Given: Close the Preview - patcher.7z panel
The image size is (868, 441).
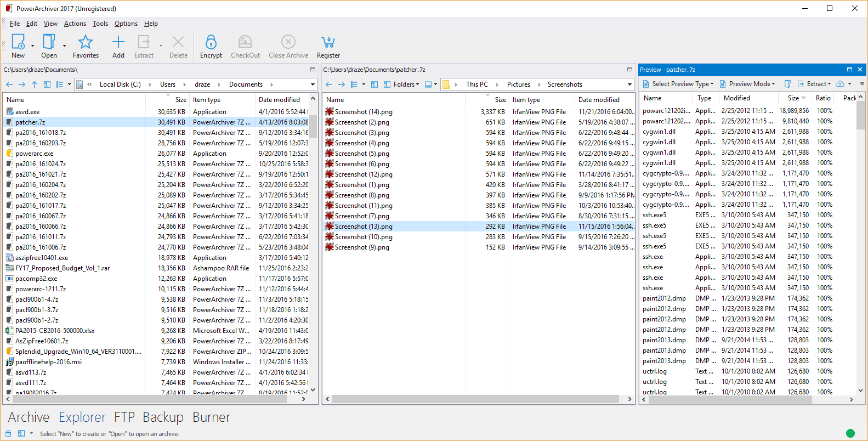Looking at the screenshot, I should click(860, 70).
